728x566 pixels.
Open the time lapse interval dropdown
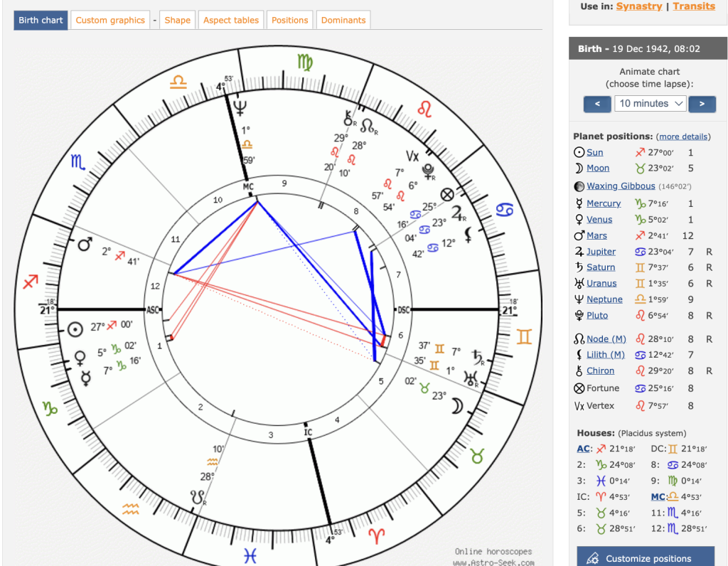(650, 104)
